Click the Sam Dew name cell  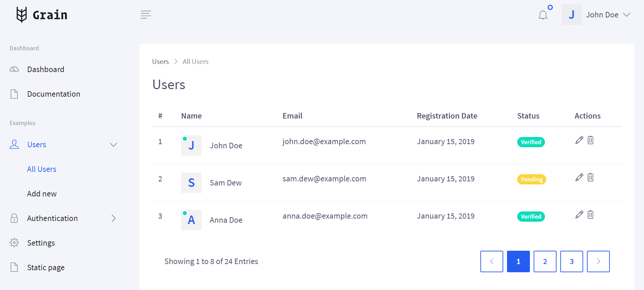(x=225, y=183)
